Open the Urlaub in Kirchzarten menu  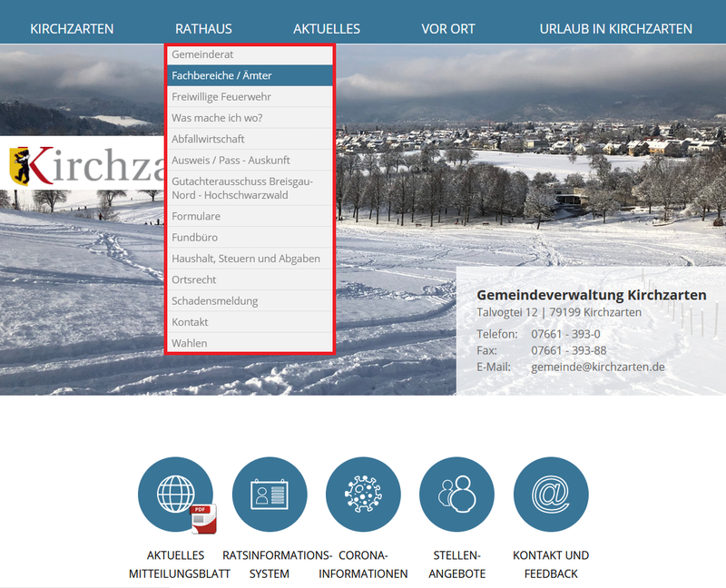pos(615,28)
